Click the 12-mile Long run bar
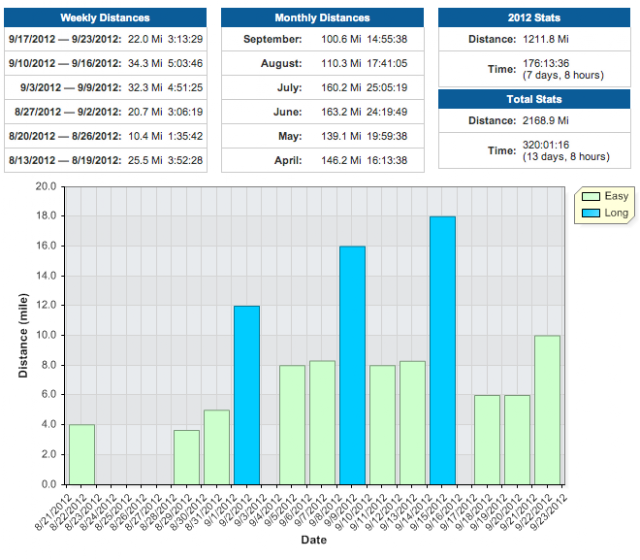Screen dimensions: 640x560 [x=247, y=395]
